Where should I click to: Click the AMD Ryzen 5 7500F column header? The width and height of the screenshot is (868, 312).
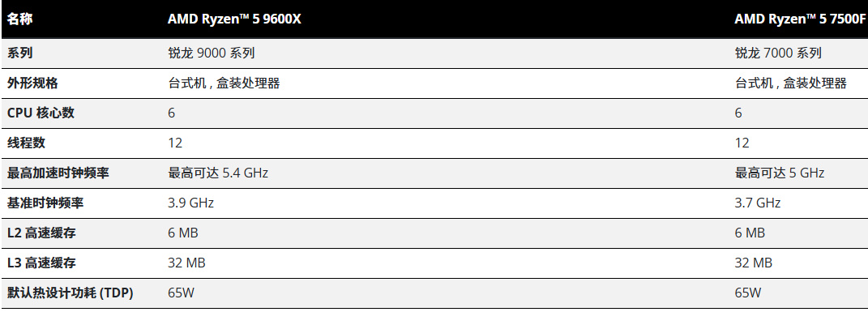coord(800,19)
